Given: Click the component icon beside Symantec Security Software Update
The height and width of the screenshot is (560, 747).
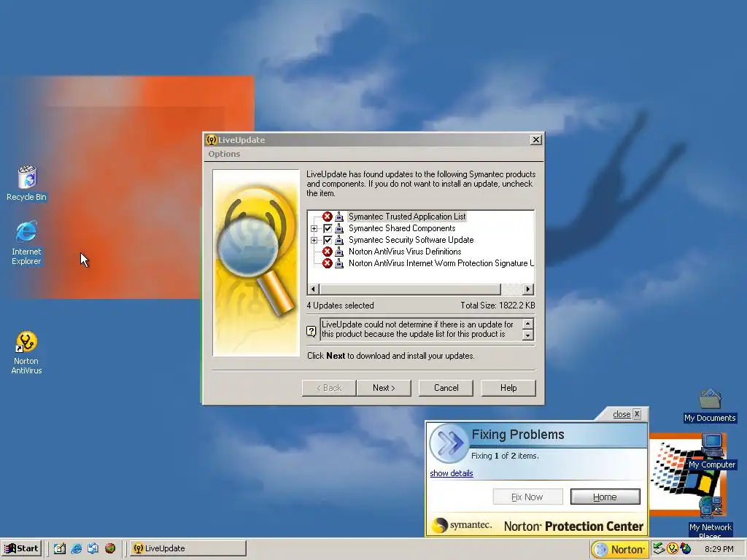Looking at the screenshot, I should tap(339, 240).
